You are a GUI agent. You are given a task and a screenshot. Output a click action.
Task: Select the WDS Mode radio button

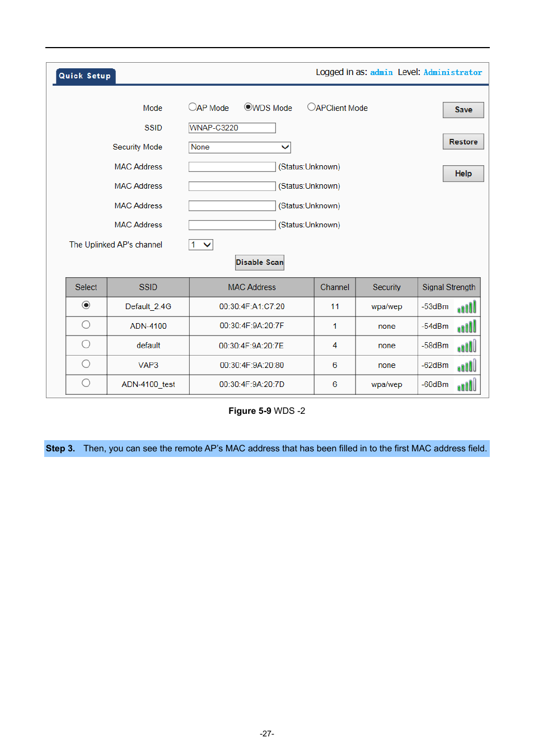pos(248,107)
